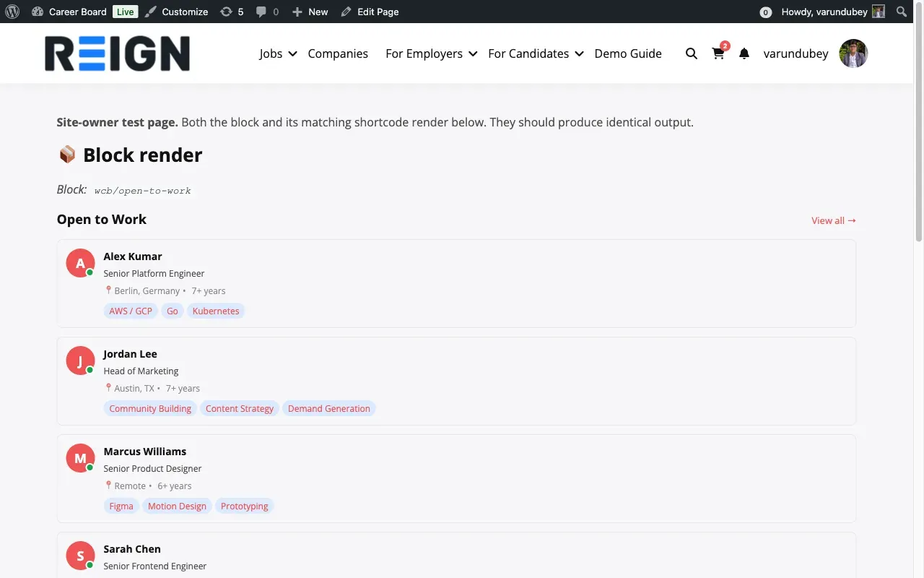Select the Motion Design skill tag

click(x=177, y=506)
